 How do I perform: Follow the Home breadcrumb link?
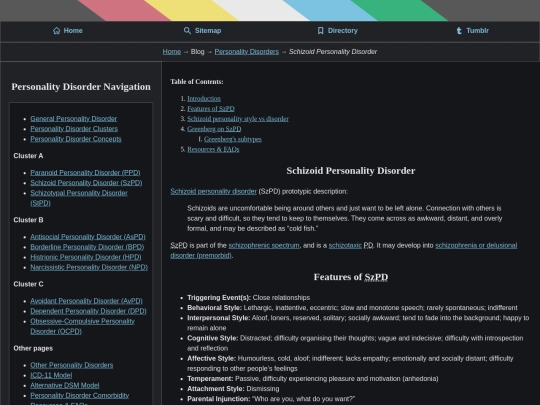coord(172,52)
